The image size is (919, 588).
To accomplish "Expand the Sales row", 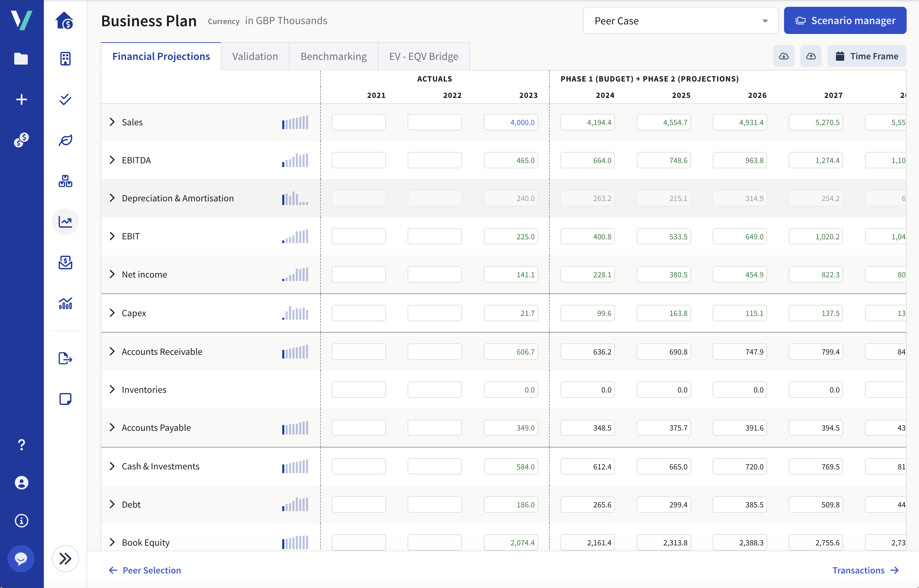I will [112, 122].
